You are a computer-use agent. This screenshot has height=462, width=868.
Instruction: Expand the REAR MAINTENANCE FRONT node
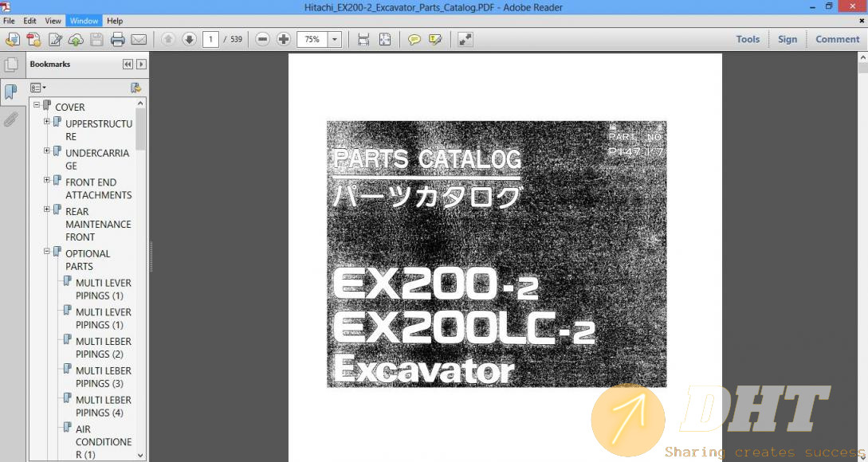[x=46, y=209]
